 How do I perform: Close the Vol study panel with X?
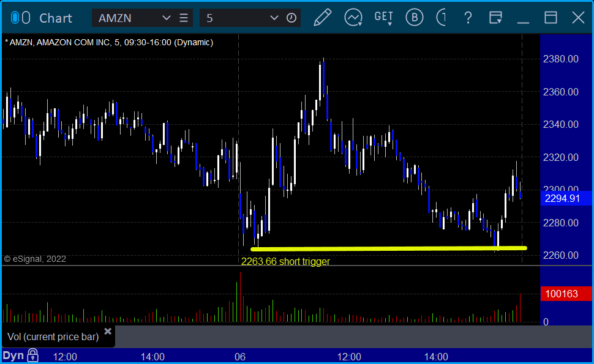coord(108,332)
